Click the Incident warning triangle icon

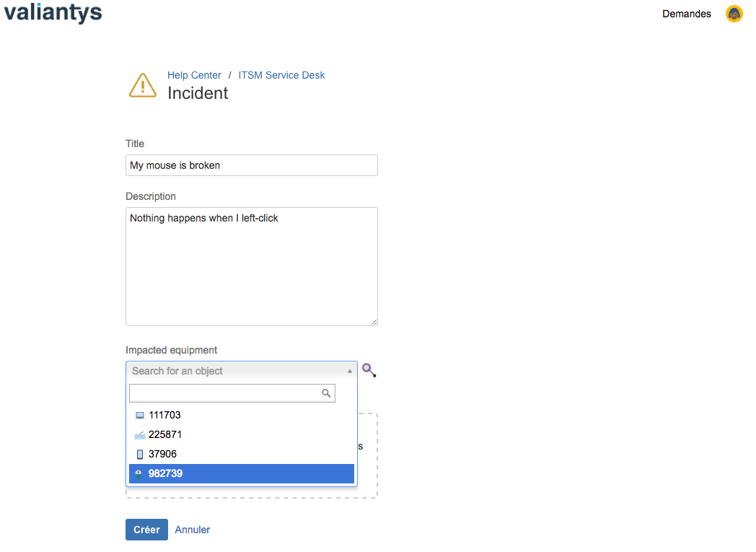coord(143,85)
